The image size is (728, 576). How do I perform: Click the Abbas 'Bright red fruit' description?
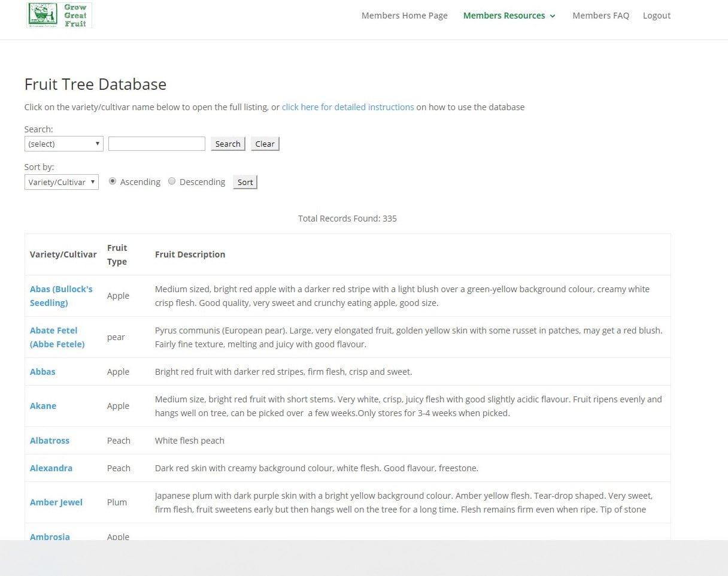[283, 372]
